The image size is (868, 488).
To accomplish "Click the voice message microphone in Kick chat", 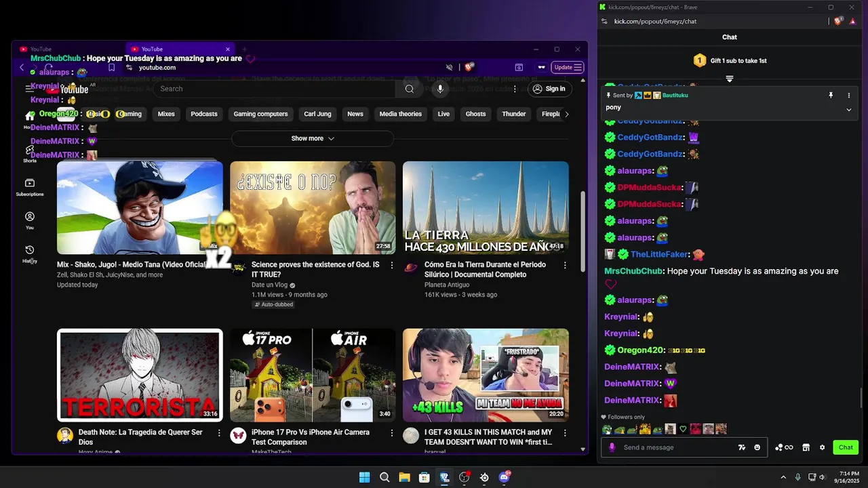I will [x=612, y=447].
